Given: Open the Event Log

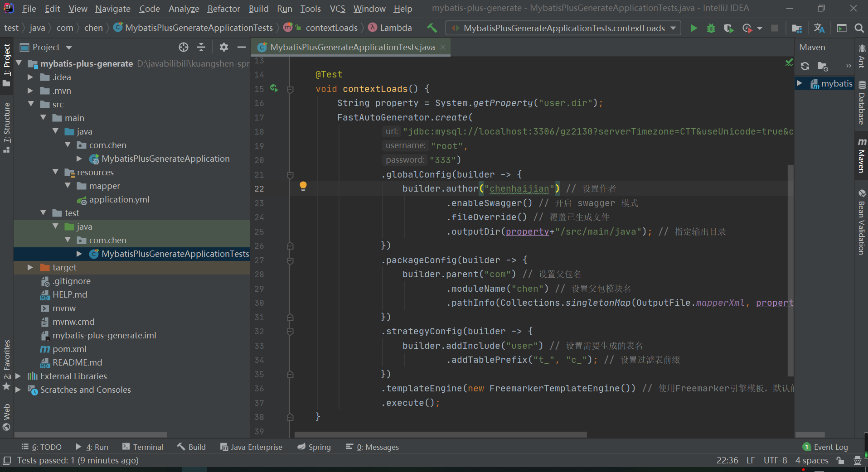Looking at the screenshot, I should tap(825, 447).
